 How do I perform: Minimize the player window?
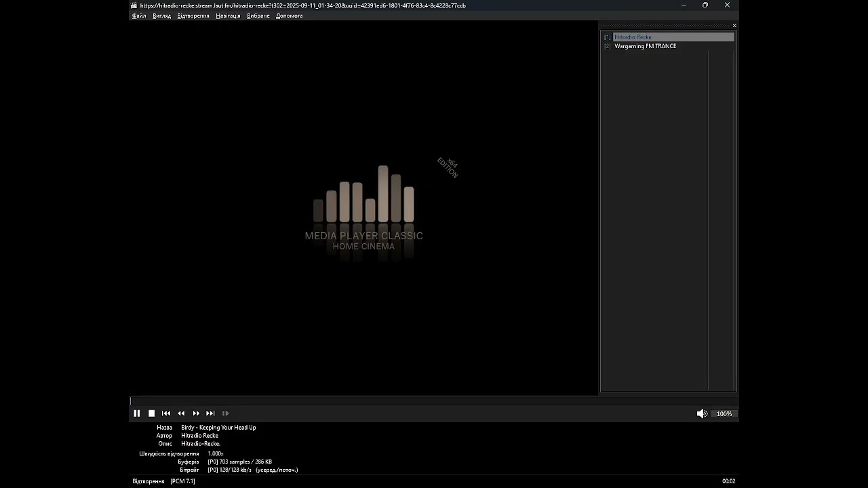coord(684,5)
